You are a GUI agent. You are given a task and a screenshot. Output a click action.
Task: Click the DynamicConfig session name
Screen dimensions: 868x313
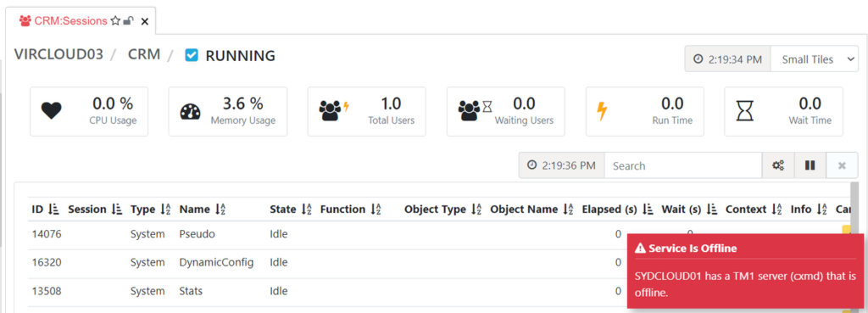(216, 262)
